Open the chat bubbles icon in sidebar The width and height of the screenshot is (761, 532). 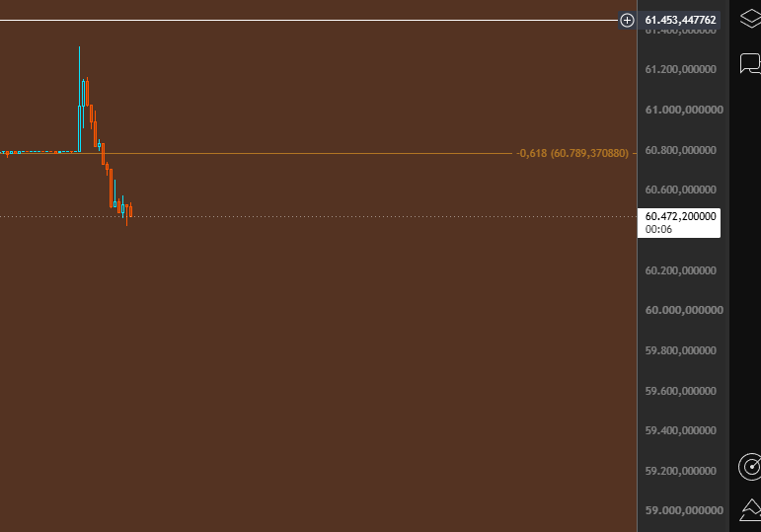tap(750, 63)
